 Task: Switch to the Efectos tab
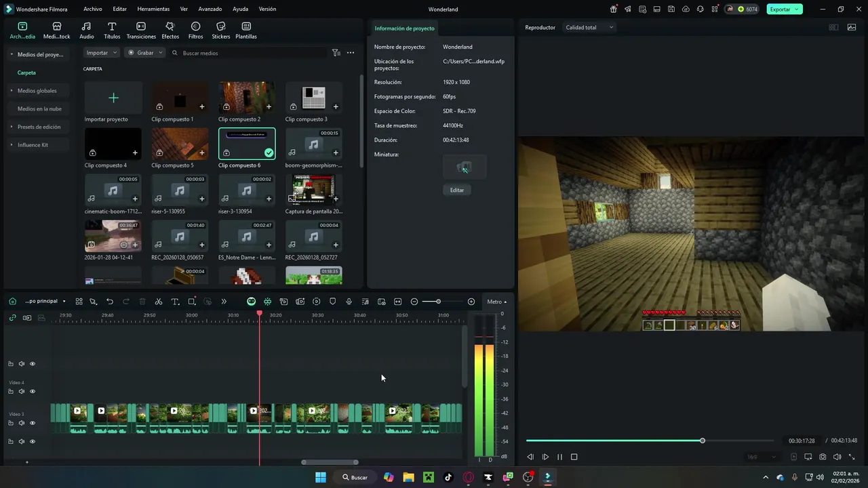[x=170, y=30]
